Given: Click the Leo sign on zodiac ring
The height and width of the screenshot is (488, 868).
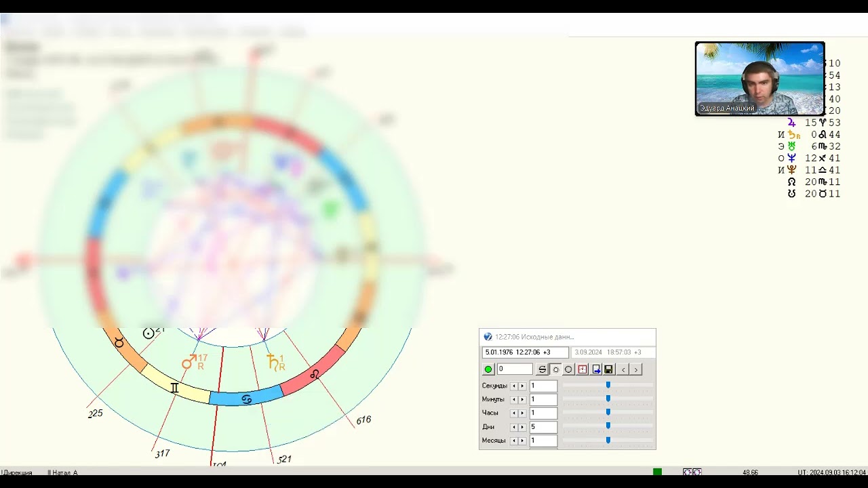Looking at the screenshot, I should click(315, 373).
